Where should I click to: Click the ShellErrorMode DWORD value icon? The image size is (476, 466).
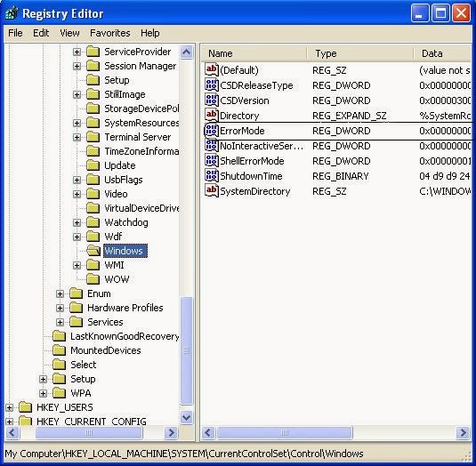211,161
